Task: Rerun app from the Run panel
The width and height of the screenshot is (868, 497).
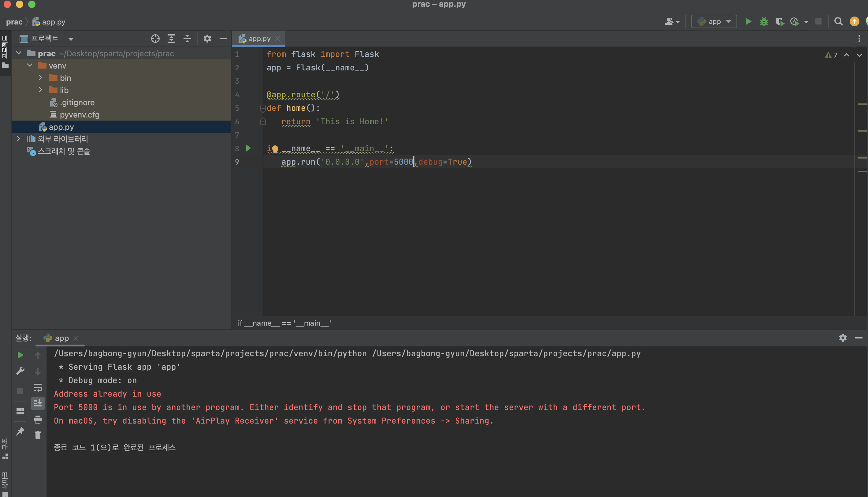Action: click(20, 355)
